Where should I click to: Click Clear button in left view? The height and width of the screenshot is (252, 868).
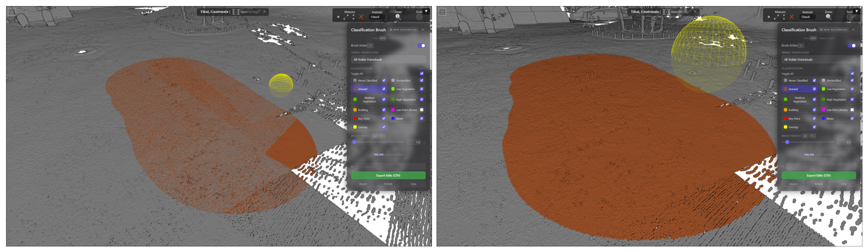(x=413, y=184)
